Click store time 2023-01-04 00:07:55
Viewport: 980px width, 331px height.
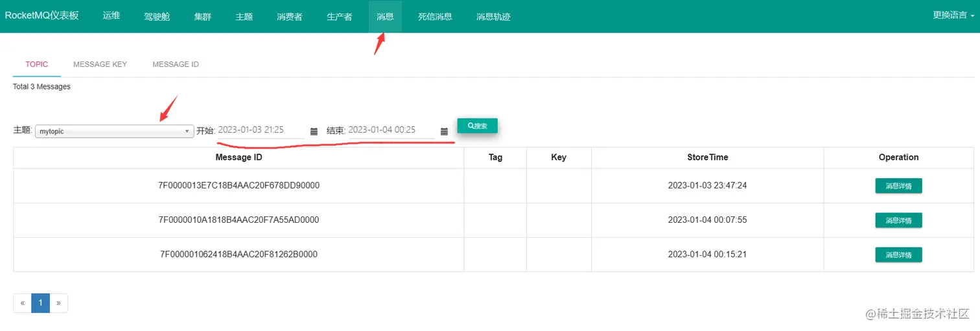click(x=708, y=220)
